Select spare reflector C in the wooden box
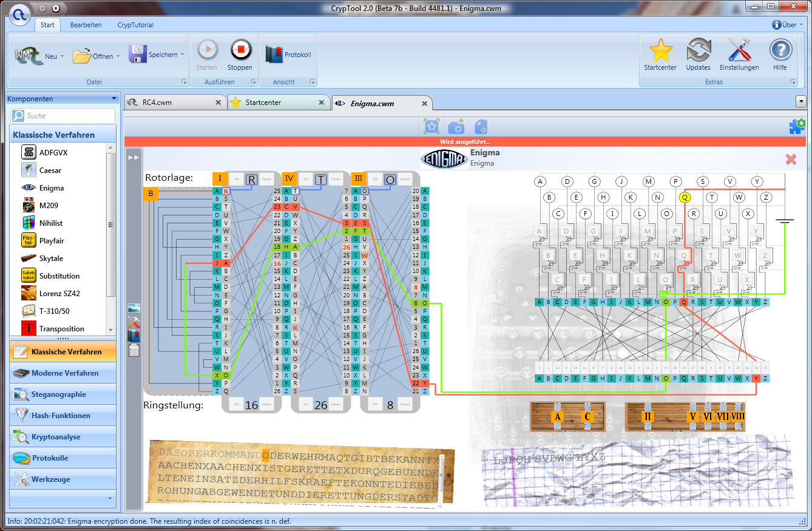812x531 pixels. [x=587, y=416]
